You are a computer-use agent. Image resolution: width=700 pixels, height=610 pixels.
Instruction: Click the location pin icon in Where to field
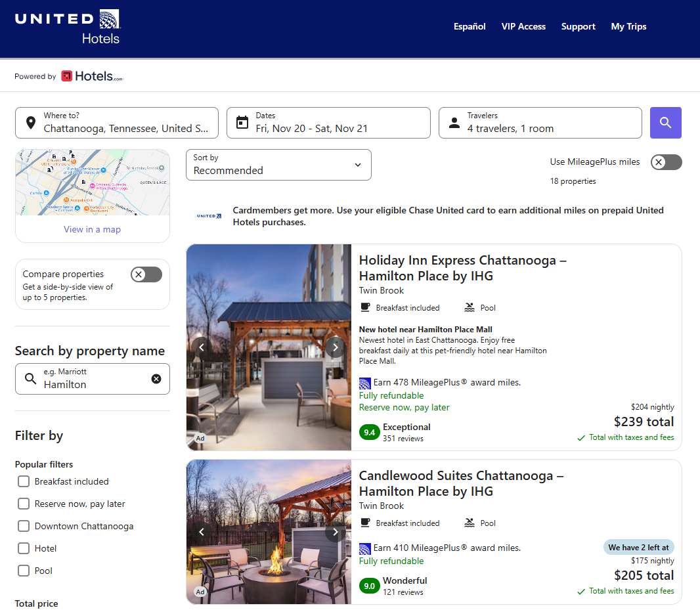[31, 123]
